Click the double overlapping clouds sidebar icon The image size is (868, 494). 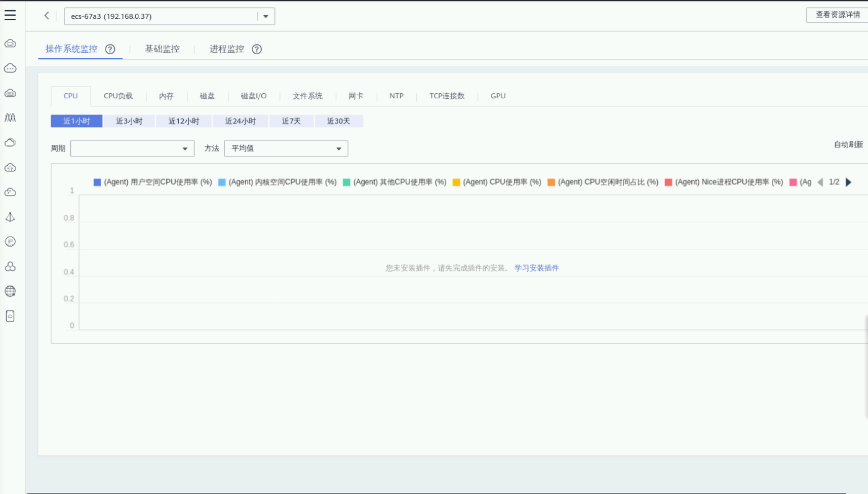click(x=10, y=142)
